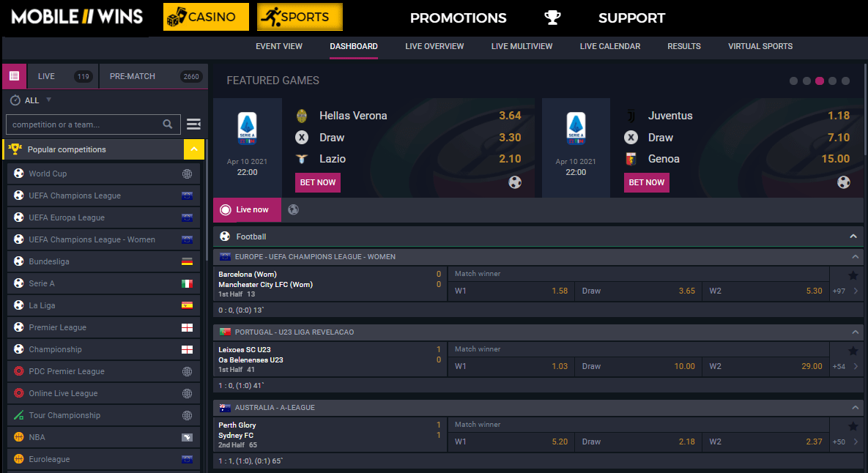Collapse Portugal U23 Liga Revelacao group
This screenshot has height=473, width=868.
tap(856, 332)
